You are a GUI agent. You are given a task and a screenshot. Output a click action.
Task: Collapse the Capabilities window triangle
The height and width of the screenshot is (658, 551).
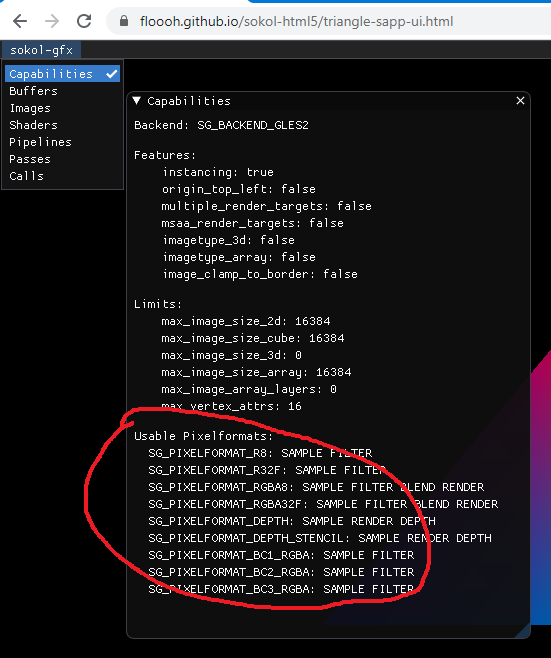(x=136, y=101)
